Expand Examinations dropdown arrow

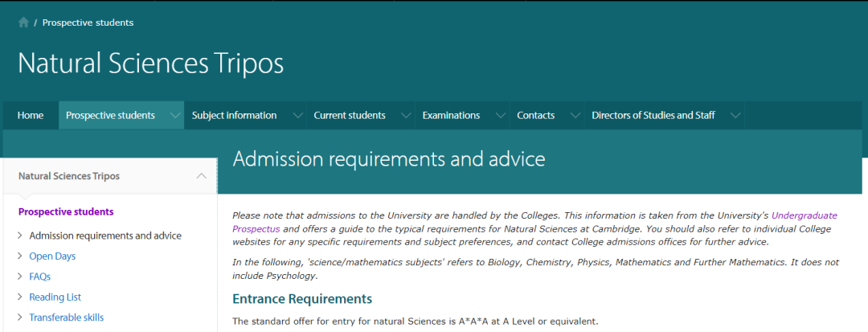click(501, 116)
